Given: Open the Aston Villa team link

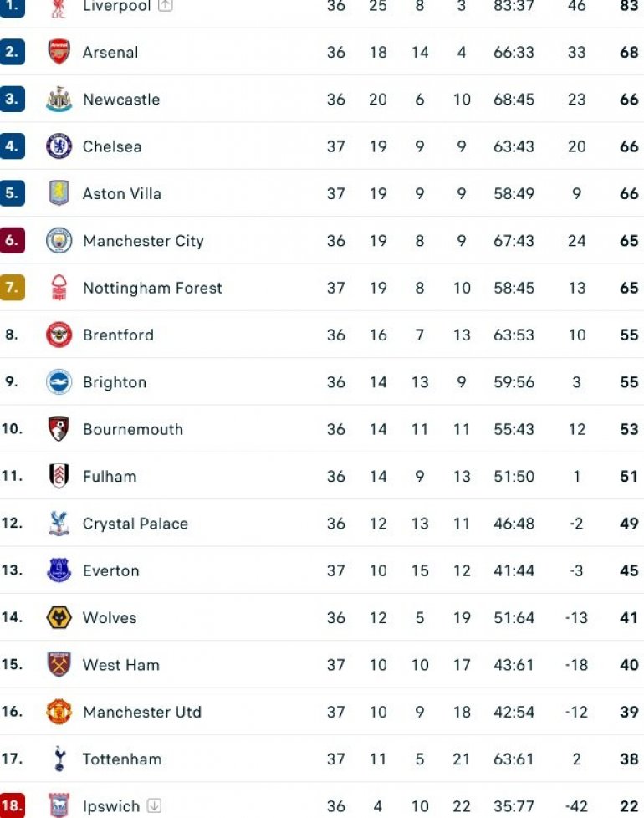Looking at the screenshot, I should (121, 194).
